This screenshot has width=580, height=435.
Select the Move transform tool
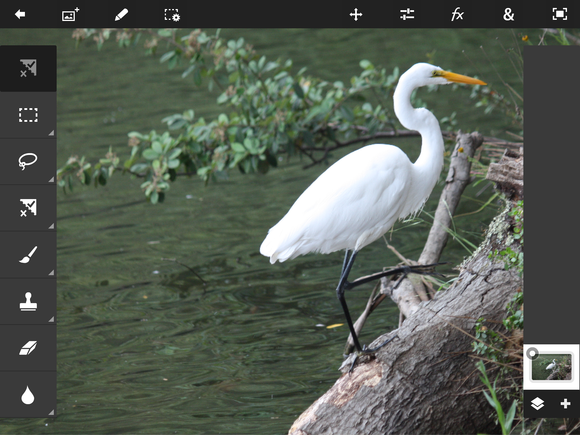pos(356,15)
